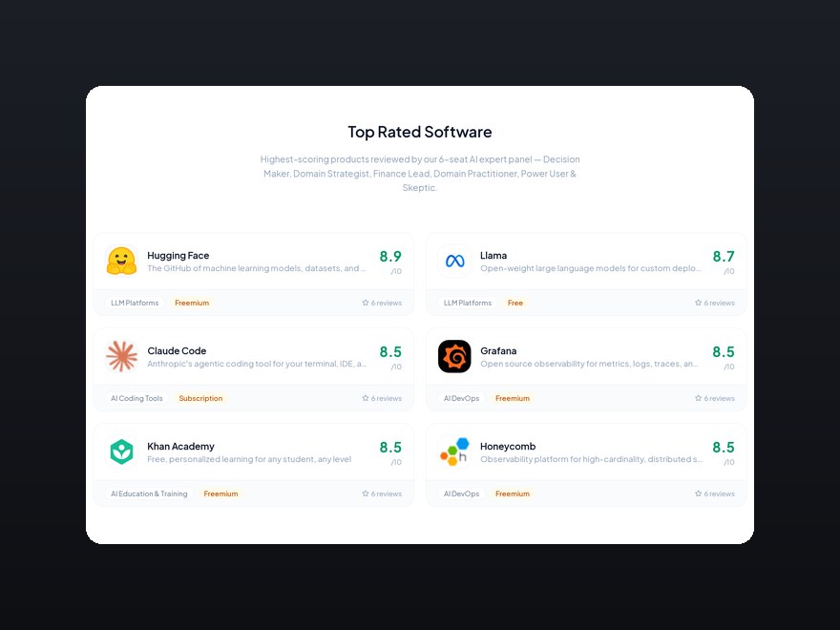Click the Top Rated Software heading

click(x=420, y=132)
